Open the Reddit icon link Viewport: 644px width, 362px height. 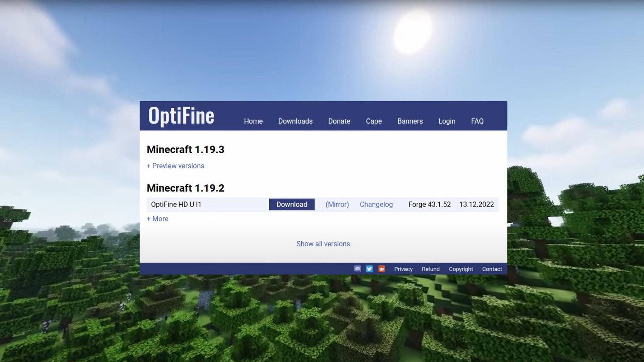[381, 269]
